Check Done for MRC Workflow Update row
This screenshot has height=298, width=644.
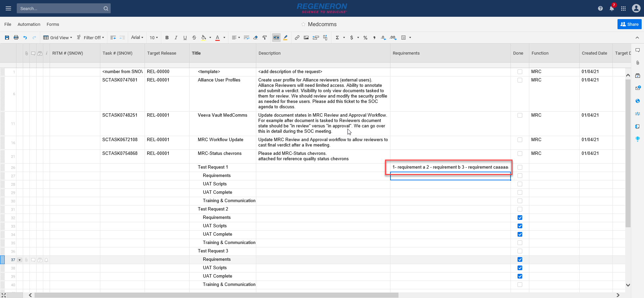click(520, 140)
